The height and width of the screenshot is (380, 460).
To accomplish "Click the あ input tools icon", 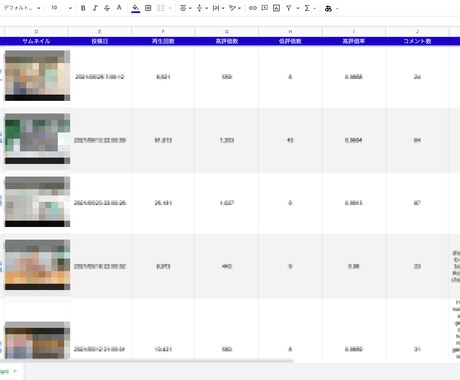I will pos(328,8).
